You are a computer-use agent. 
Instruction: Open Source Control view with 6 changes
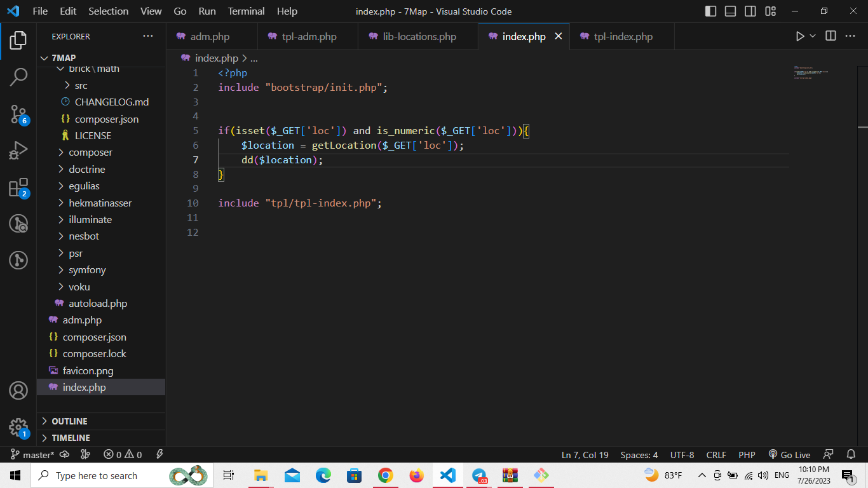18,114
